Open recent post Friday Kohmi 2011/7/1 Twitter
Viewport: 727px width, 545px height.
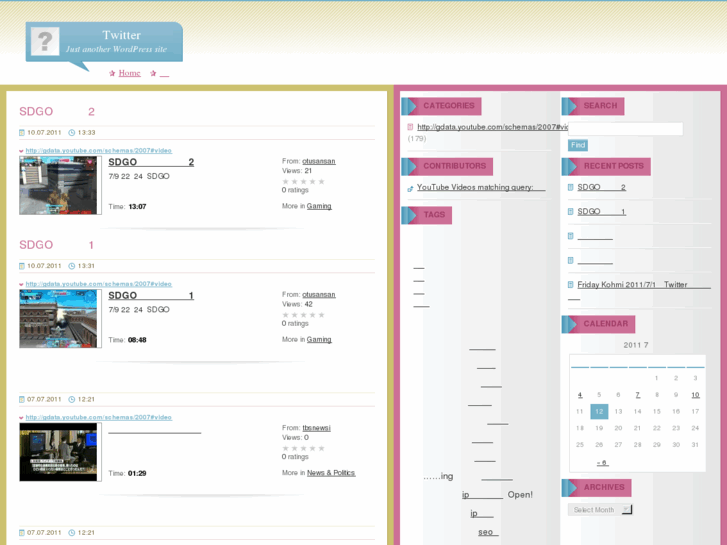coord(644,285)
